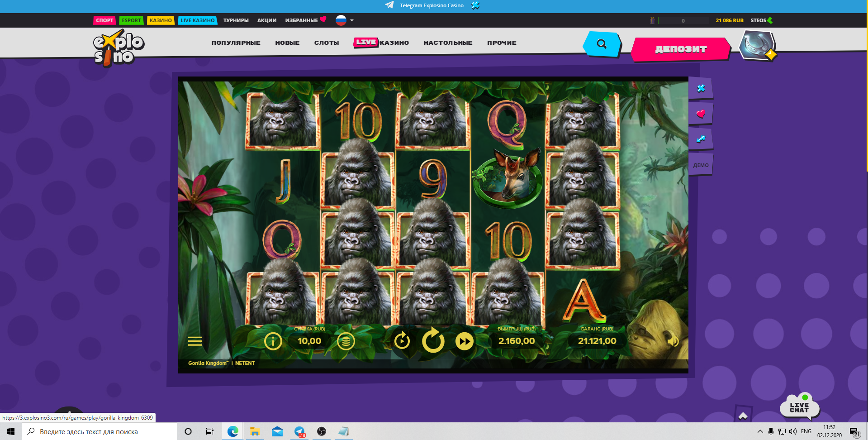The image size is (868, 440).
Task: Open the game info paytable icon
Action: (x=273, y=341)
